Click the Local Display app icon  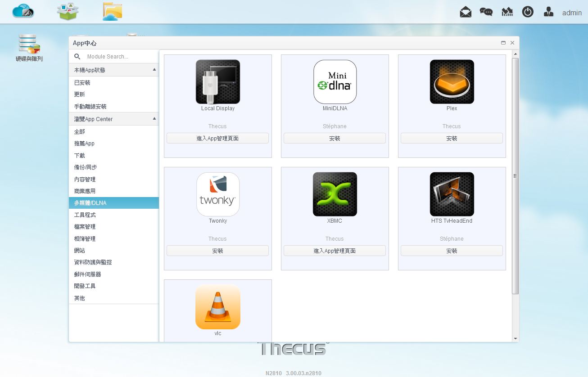tap(218, 82)
